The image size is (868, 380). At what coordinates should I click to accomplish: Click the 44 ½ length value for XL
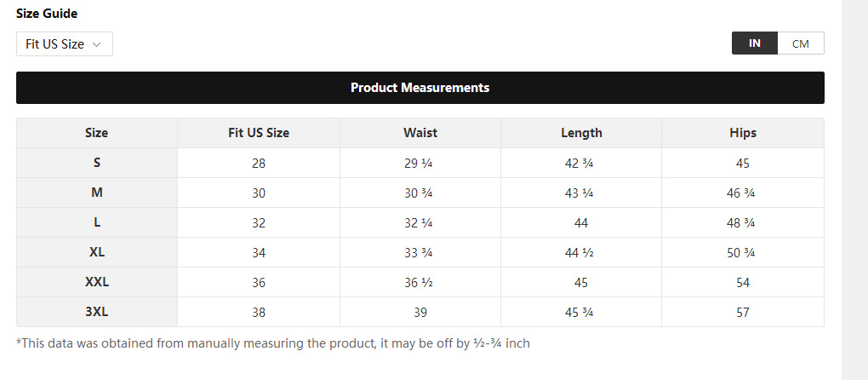[x=581, y=253]
